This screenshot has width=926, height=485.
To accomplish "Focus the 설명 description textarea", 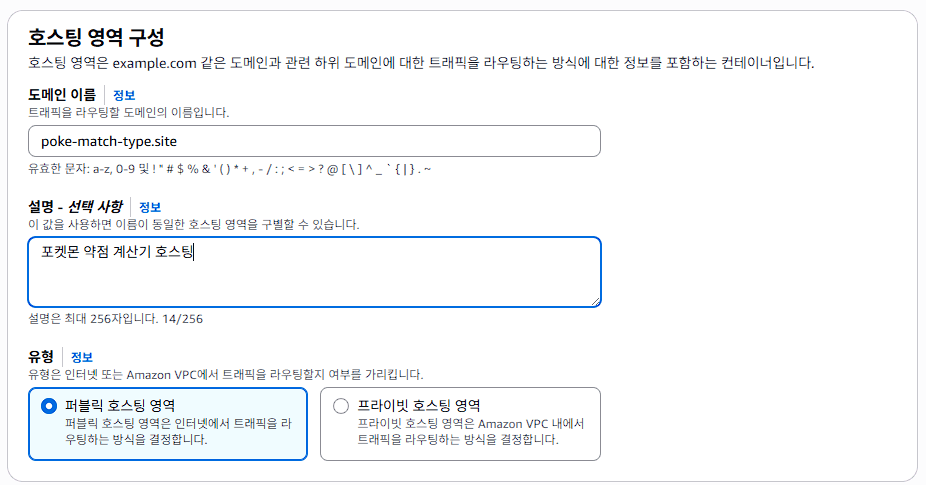I will click(x=314, y=272).
